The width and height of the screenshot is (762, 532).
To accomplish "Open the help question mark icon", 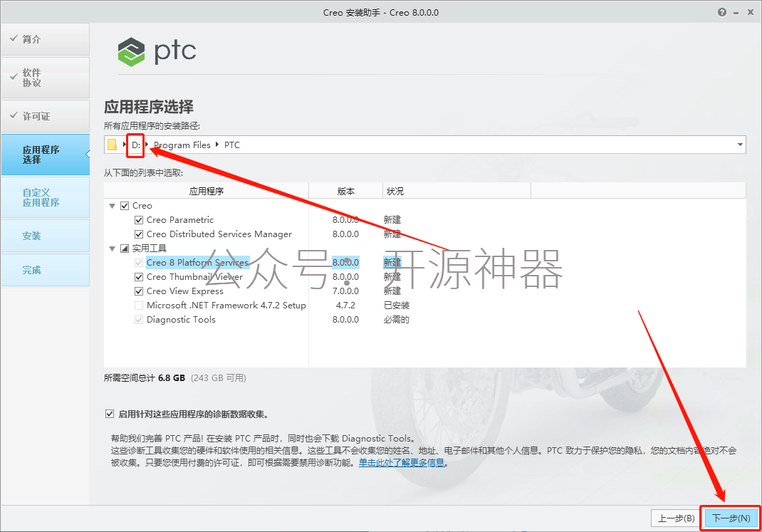I will pos(722,12).
